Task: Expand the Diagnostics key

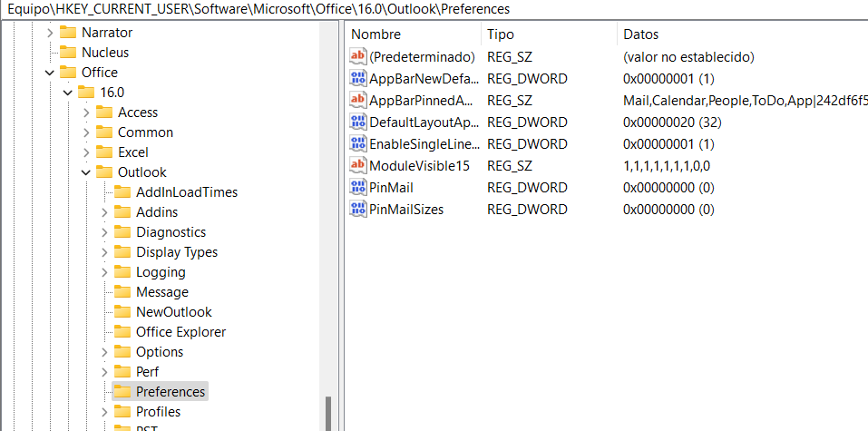Action: coord(104,232)
